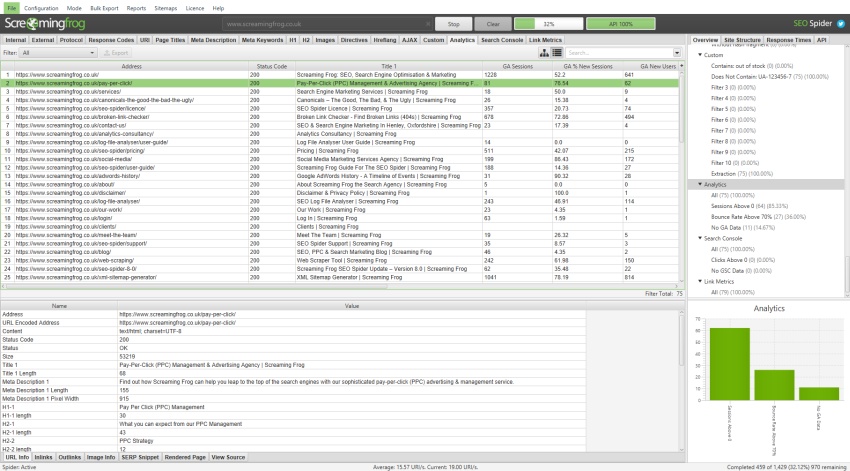Click the 32% crawl progress bar
This screenshot has height=471, width=850.
549,24
